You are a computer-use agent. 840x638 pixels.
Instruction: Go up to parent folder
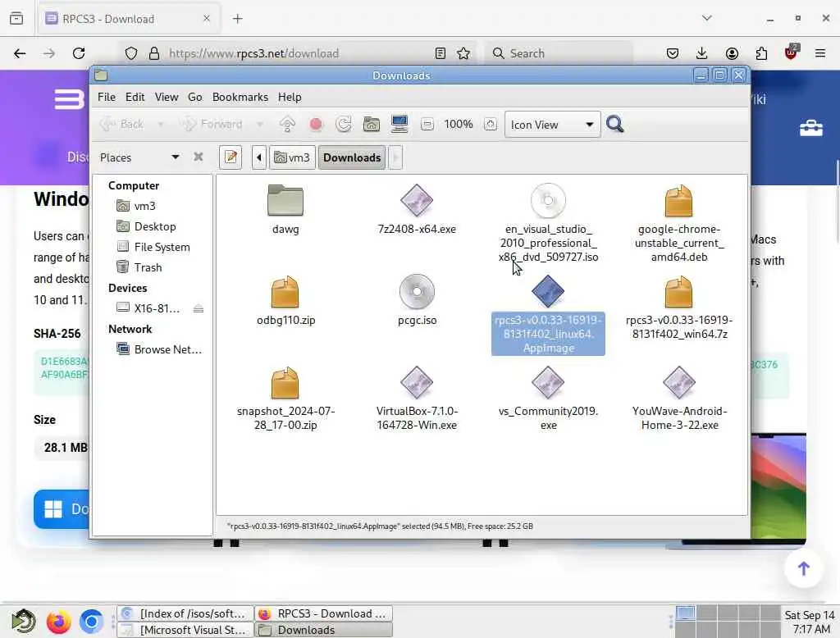click(x=288, y=125)
